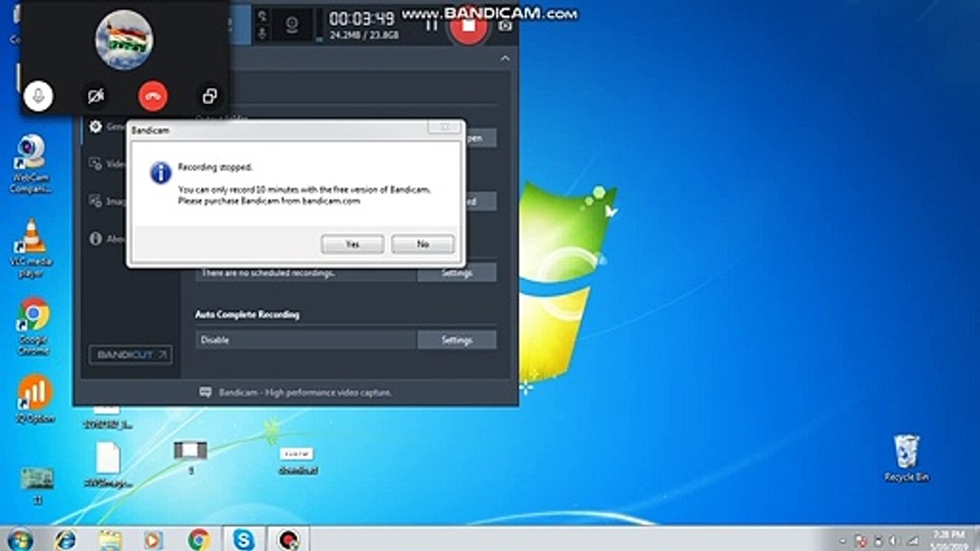980x551 pixels.
Task: Open the Image tab in Bandicam sidebar
Action: (x=106, y=201)
